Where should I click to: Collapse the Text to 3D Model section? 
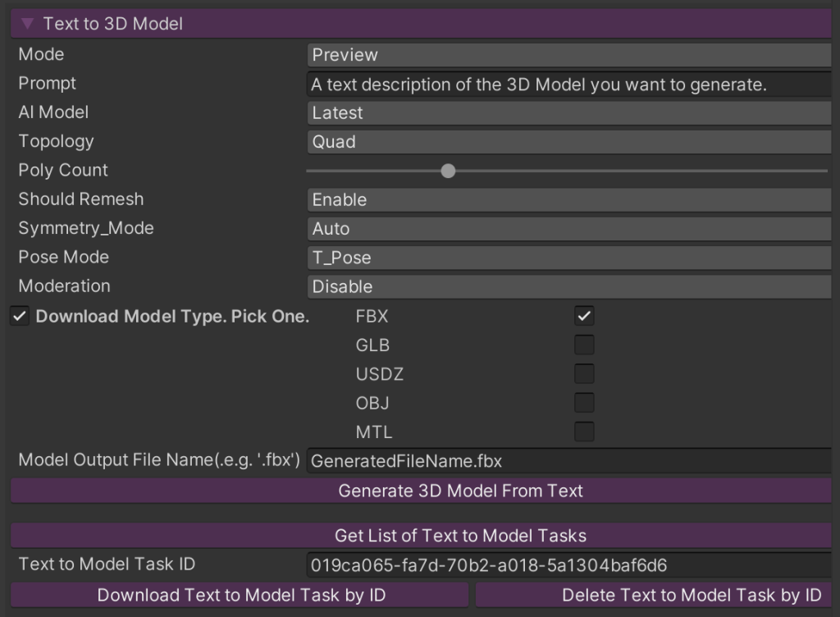click(28, 24)
